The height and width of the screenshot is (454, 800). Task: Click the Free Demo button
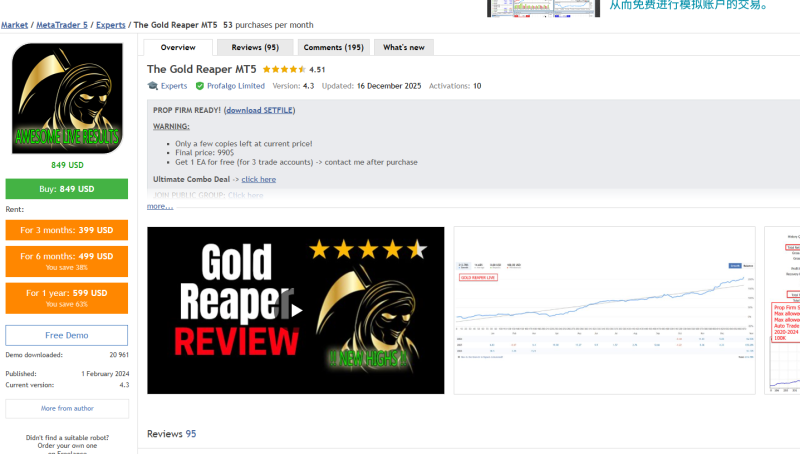pos(67,335)
